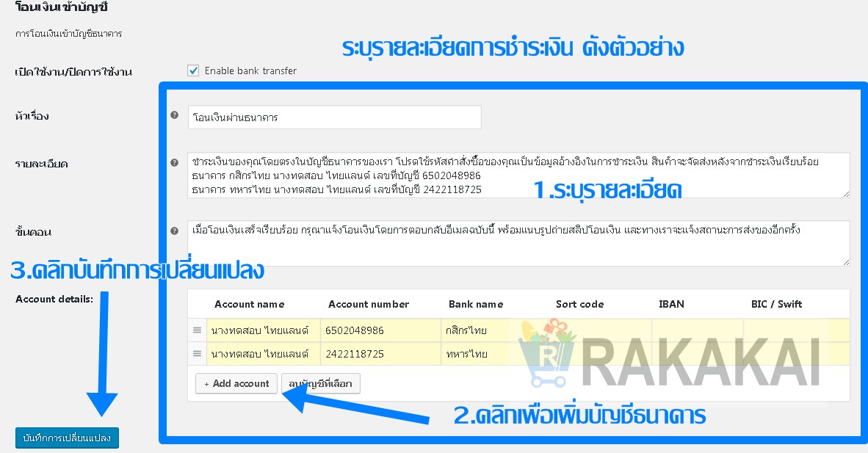Grab the drag handle of the 6502048986 account row

tap(197, 330)
